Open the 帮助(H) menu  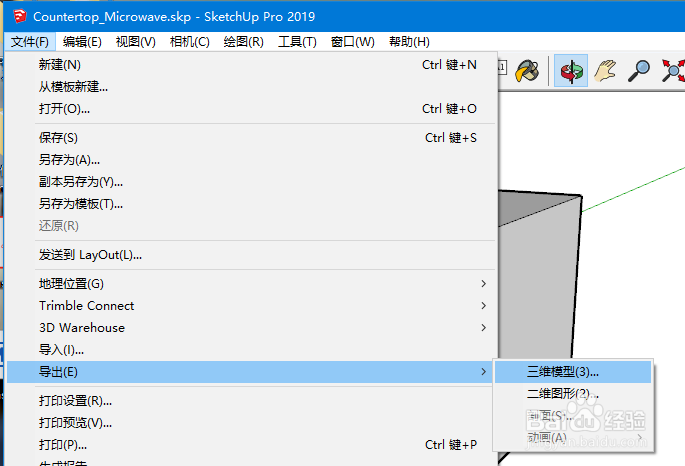coord(409,42)
